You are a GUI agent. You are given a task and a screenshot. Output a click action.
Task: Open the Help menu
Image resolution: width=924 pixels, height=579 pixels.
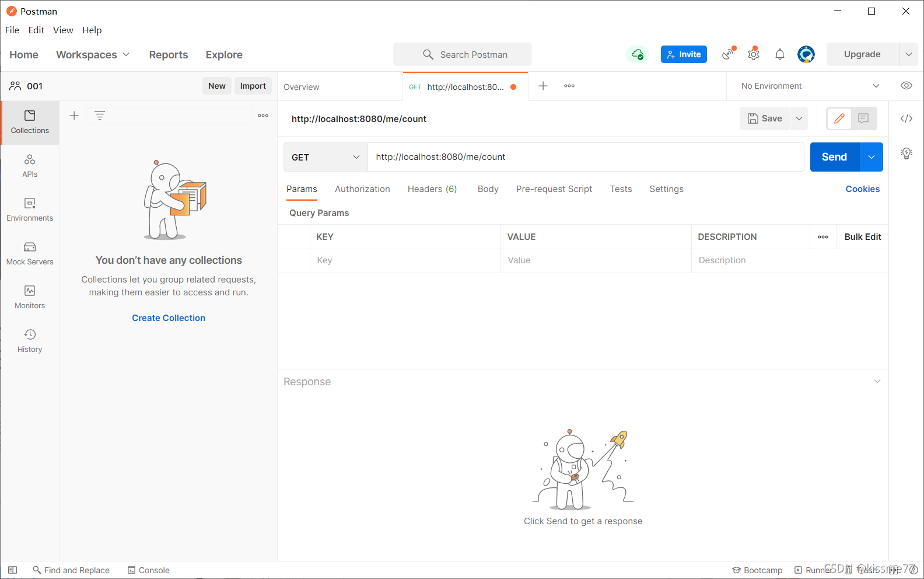[x=92, y=30]
